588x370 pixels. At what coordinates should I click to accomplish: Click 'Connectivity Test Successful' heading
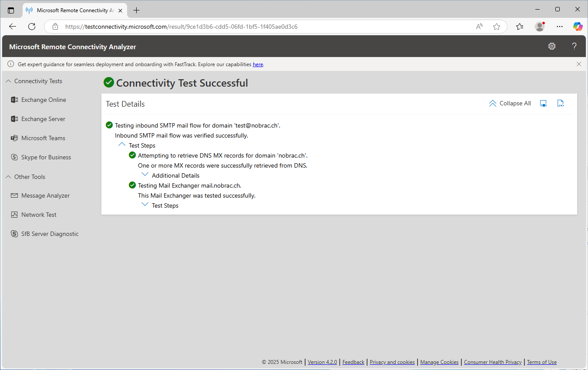(x=182, y=83)
